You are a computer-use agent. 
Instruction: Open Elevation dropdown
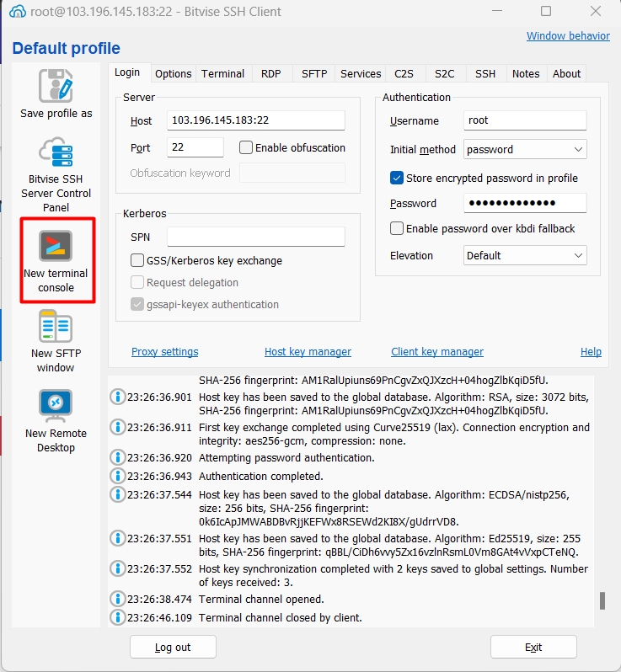click(525, 255)
